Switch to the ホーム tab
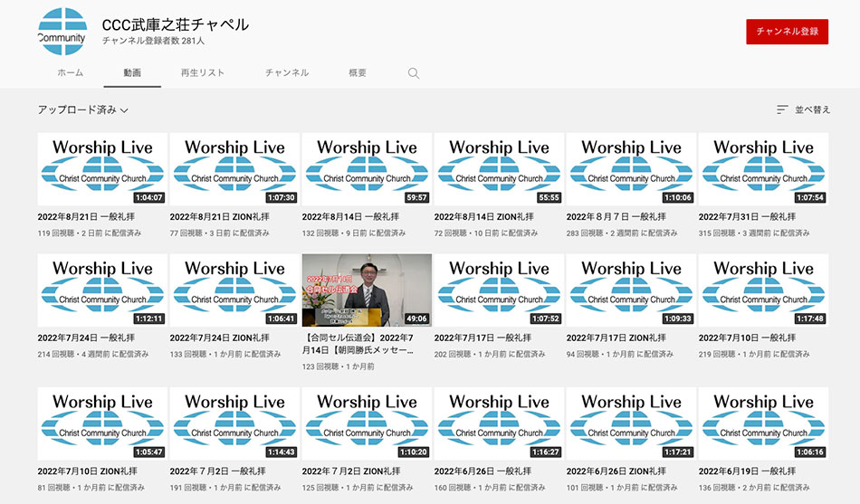Viewport: 860px width, 504px height. tap(71, 72)
